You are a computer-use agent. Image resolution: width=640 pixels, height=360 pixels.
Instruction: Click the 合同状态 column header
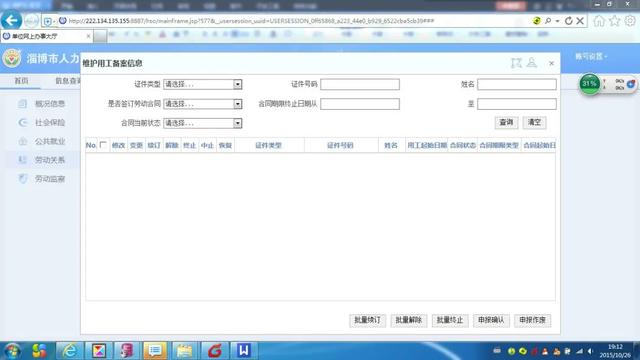pyautogui.click(x=463, y=145)
